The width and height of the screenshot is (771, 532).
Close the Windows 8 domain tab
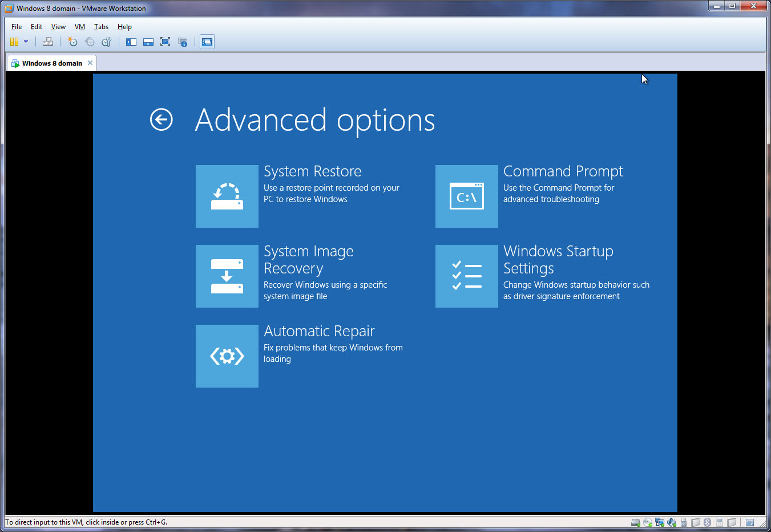pyautogui.click(x=90, y=63)
